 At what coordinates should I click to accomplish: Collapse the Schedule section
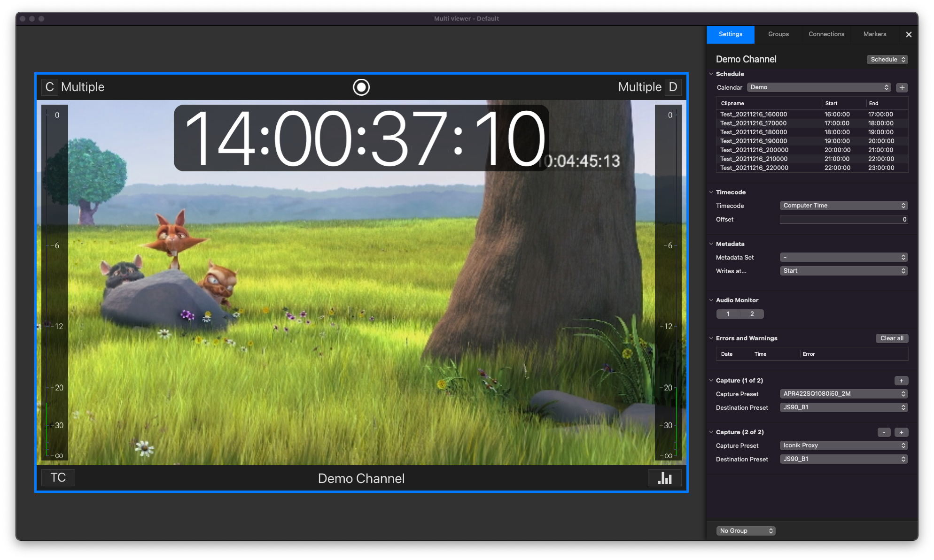point(711,74)
